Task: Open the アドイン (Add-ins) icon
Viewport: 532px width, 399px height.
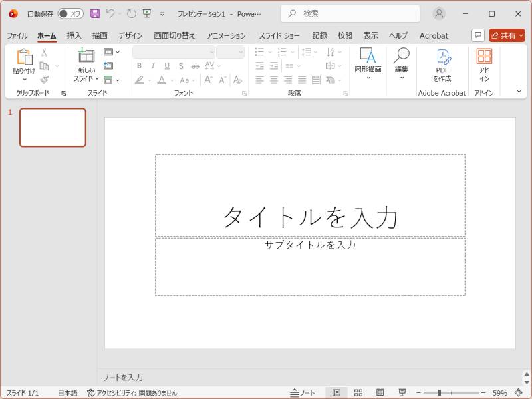Action: click(x=484, y=63)
